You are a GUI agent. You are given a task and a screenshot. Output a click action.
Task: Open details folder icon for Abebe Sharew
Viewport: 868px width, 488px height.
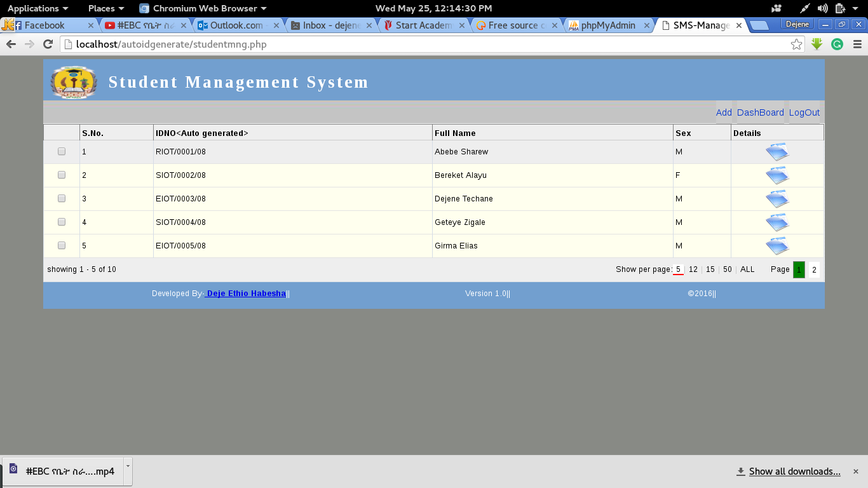[x=776, y=151]
